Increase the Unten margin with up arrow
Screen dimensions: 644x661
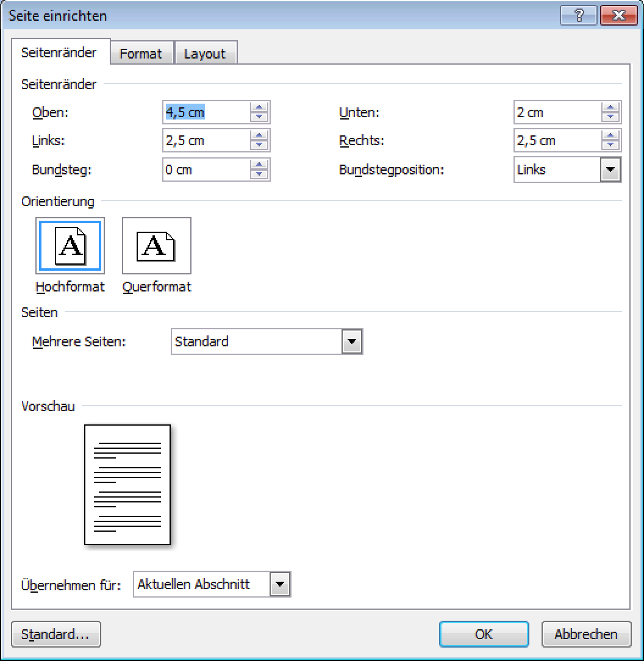[610, 108]
